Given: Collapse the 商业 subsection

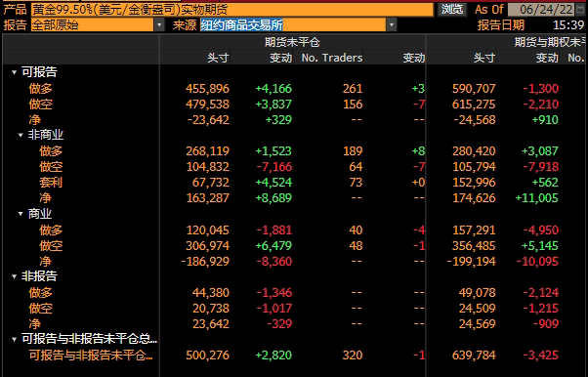Looking at the screenshot, I should click(x=21, y=214).
